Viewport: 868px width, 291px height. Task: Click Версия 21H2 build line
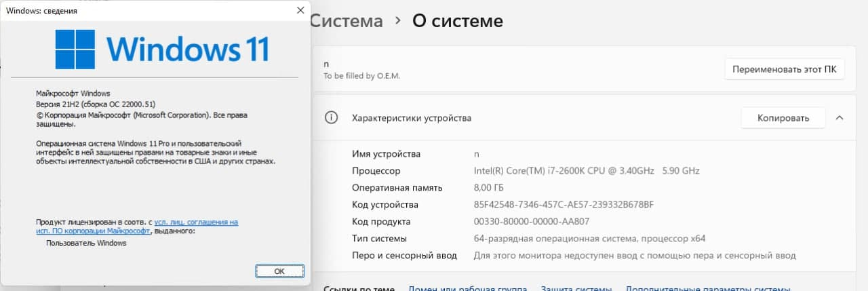(96, 104)
